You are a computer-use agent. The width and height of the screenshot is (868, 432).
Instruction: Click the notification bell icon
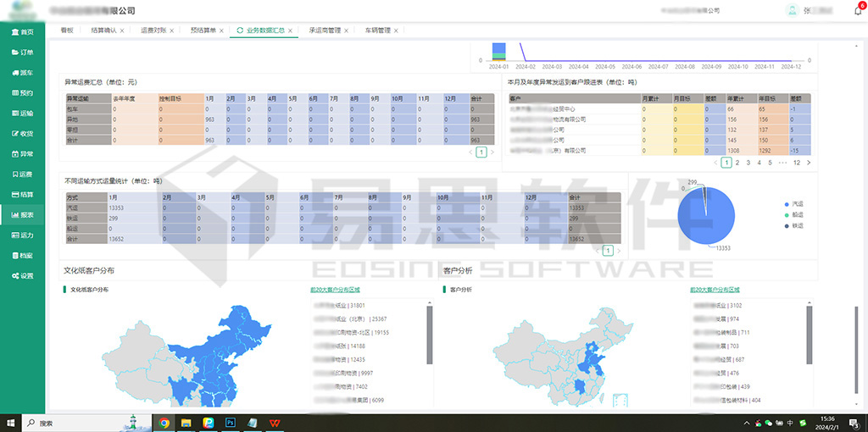click(x=857, y=11)
